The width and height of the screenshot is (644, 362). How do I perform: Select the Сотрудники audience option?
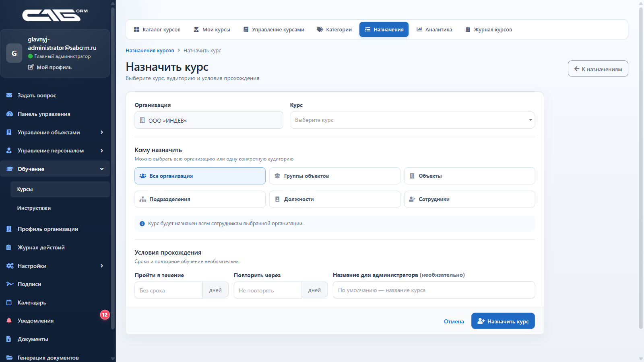pyautogui.click(x=469, y=199)
